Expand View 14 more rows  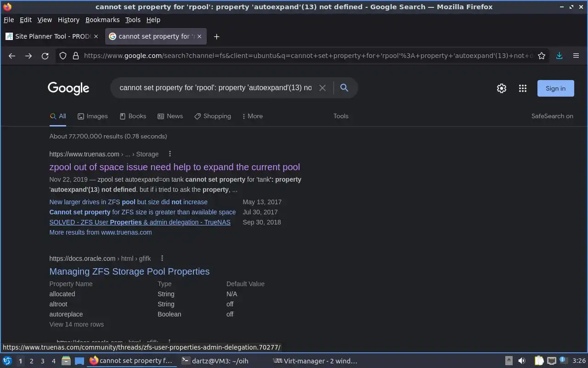(x=77, y=324)
